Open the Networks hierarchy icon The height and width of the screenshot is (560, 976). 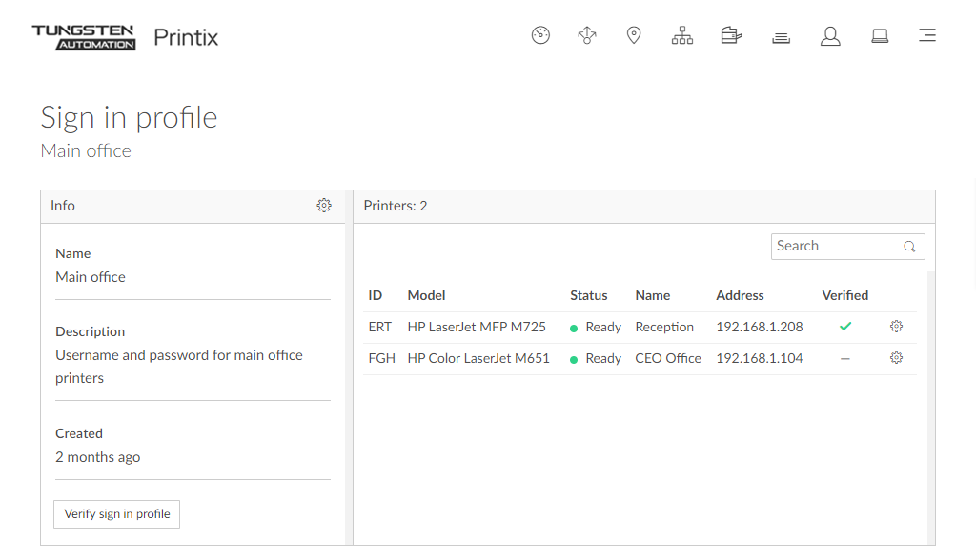682,36
